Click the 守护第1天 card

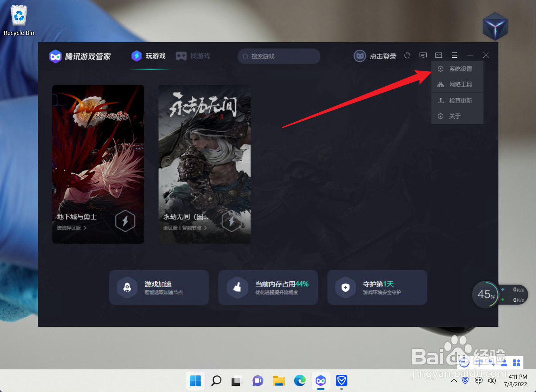377,288
